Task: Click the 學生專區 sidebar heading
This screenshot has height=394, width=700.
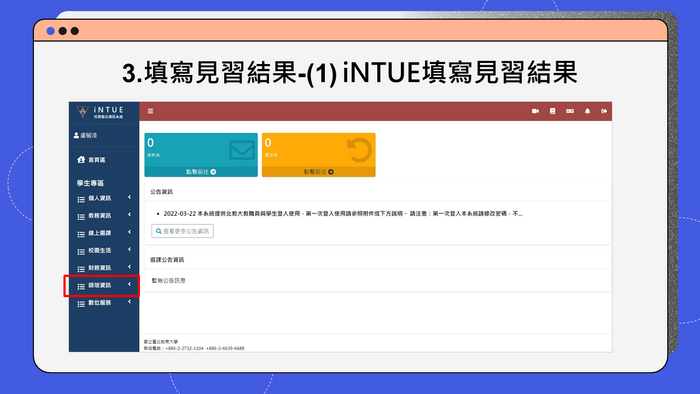Action: tap(90, 183)
